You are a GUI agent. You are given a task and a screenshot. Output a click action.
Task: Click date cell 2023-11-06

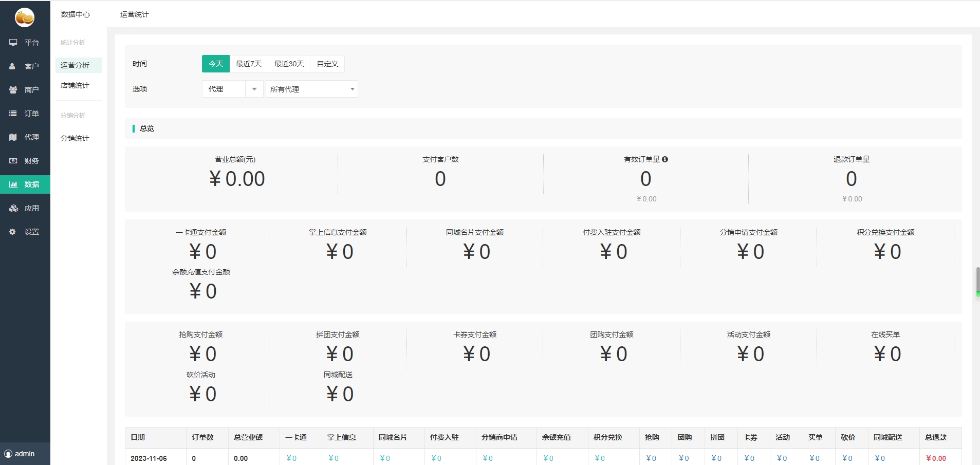[x=149, y=458]
